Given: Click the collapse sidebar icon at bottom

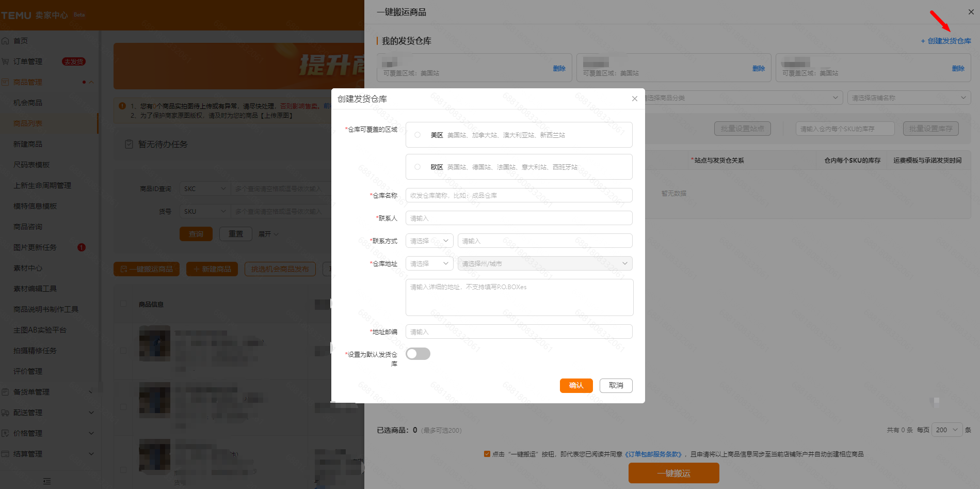Looking at the screenshot, I should (x=47, y=481).
